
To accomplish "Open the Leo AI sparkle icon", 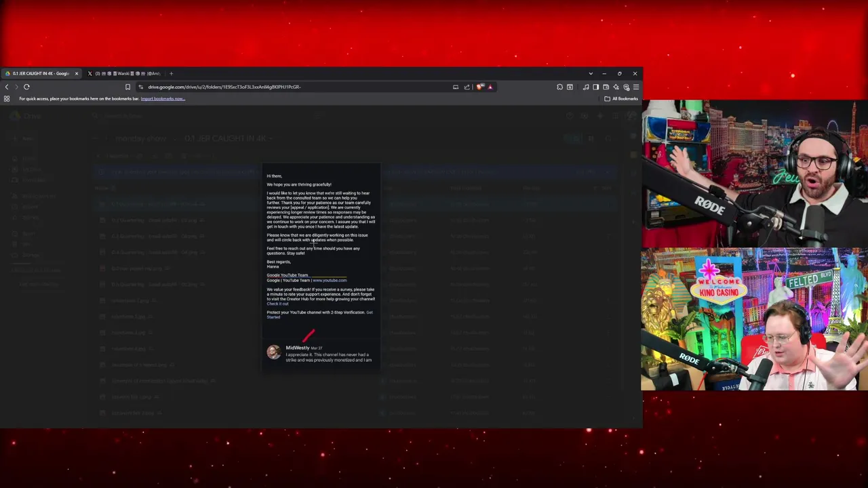I will click(616, 87).
